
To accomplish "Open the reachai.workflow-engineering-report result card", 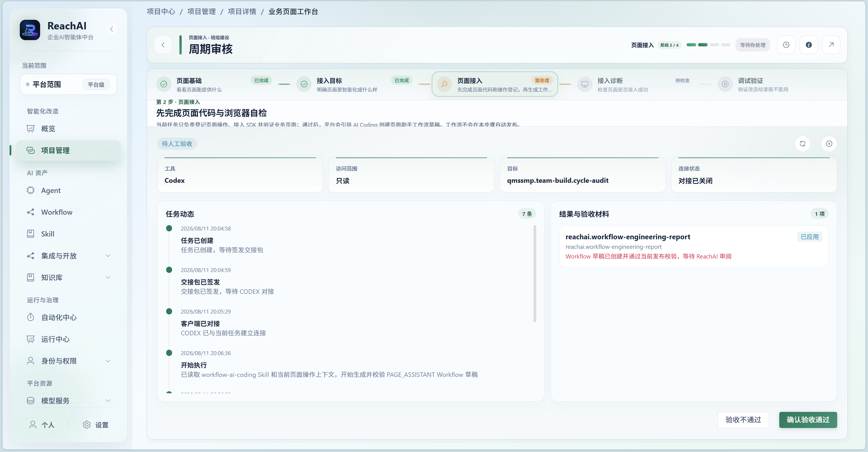I will pos(693,246).
